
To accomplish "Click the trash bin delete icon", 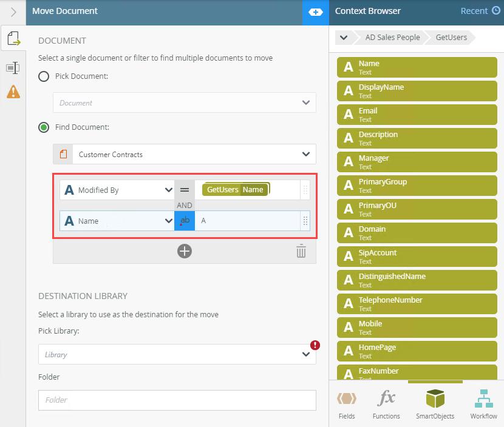I will pos(301,251).
